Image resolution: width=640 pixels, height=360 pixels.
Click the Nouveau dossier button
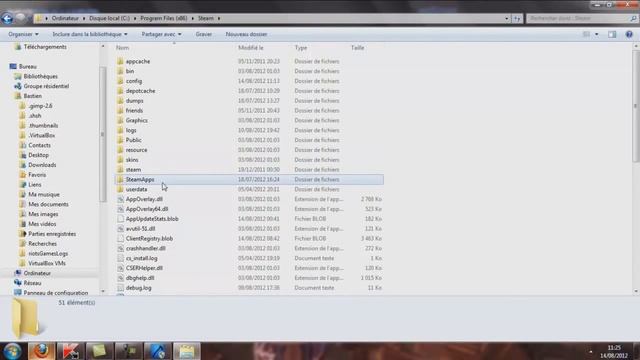246,34
